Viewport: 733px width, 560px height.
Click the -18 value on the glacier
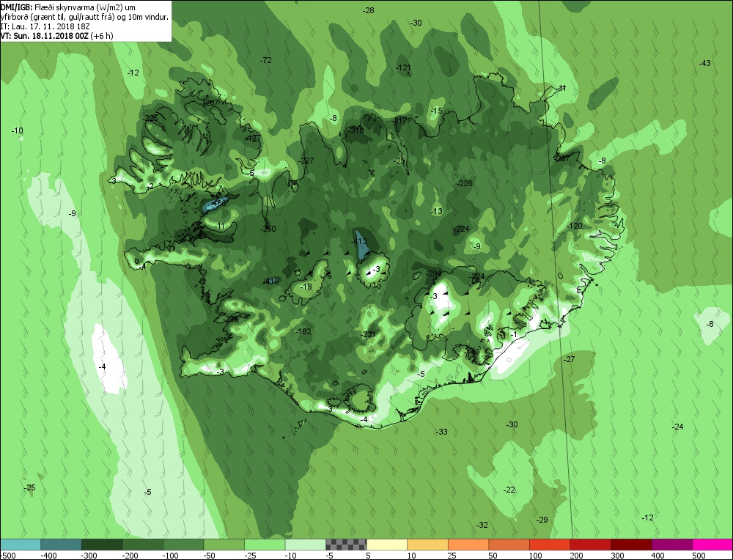coord(306,287)
